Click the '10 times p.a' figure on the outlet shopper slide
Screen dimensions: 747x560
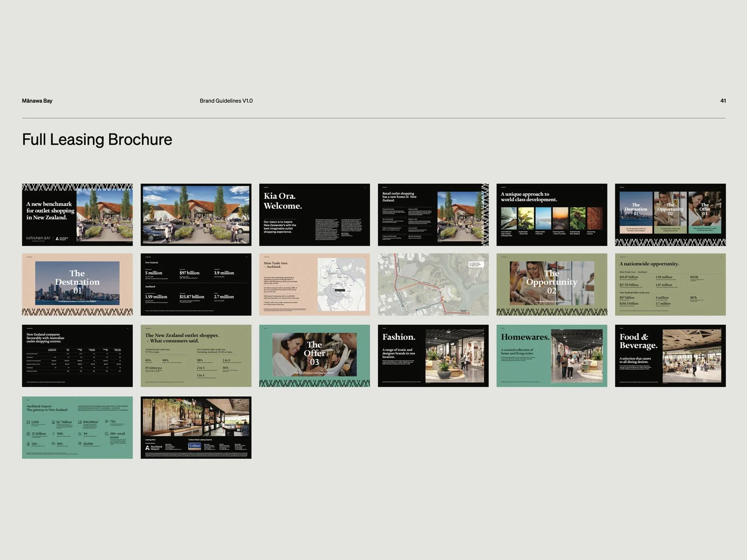(154, 368)
